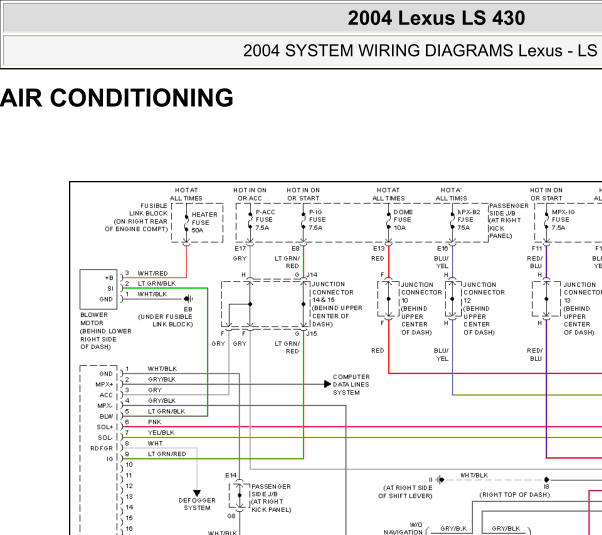Select the 'DOME FUSE 10A' label

pos(403,220)
